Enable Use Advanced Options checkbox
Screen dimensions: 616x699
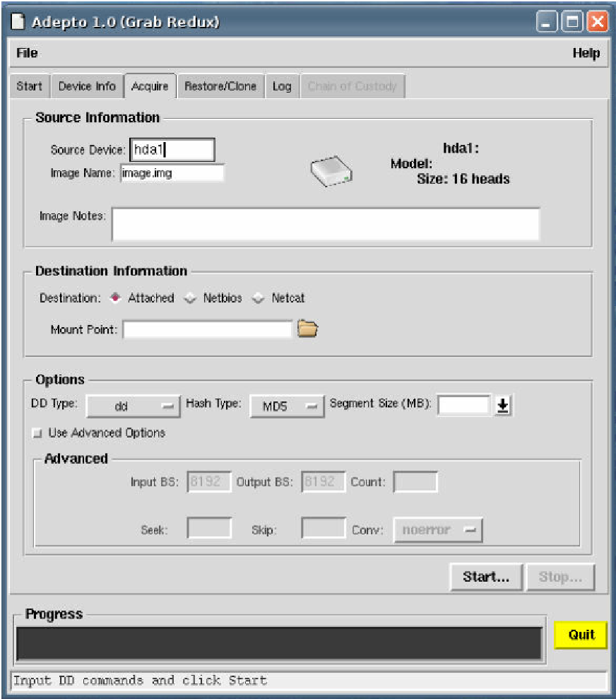(x=37, y=433)
